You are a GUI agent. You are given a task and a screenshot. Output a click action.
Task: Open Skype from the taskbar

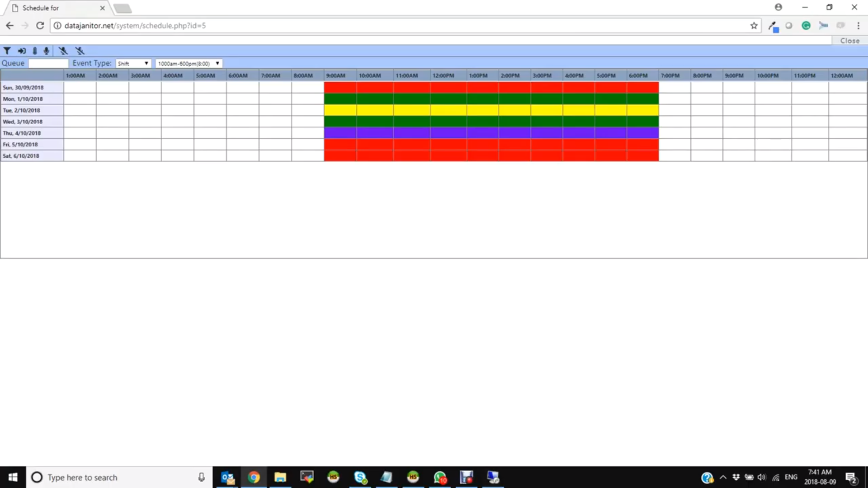click(x=360, y=477)
